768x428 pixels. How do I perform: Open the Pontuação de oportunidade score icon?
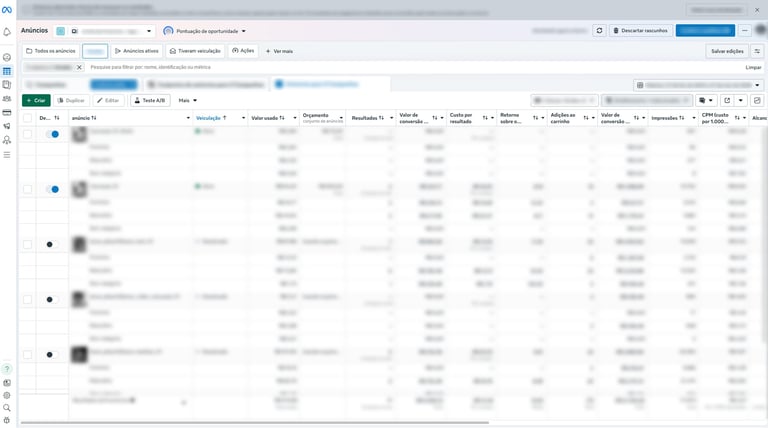point(168,31)
